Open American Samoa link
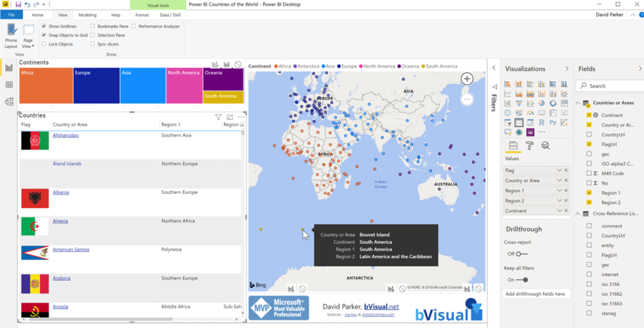This screenshot has width=644, height=328. point(70,249)
